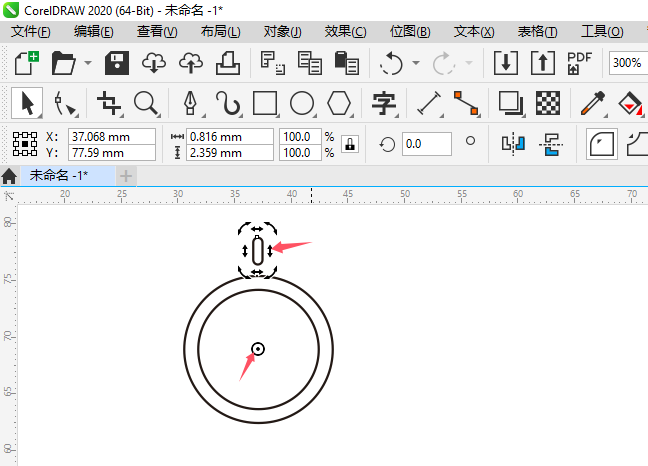Save the document with floppy icon

coord(117,63)
